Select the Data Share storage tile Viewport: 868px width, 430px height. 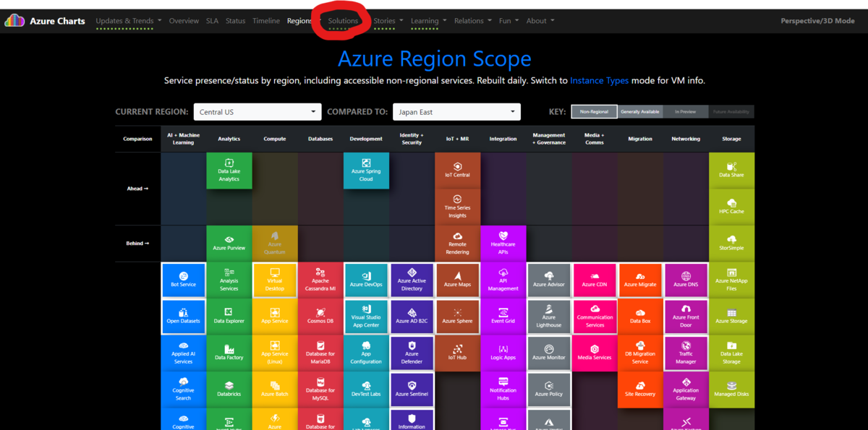731,171
